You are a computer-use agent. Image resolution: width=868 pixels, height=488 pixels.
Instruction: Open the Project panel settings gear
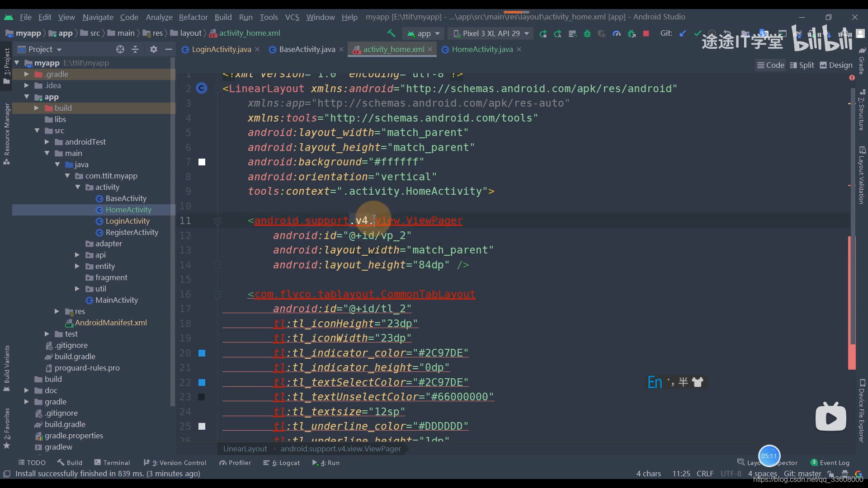(154, 49)
